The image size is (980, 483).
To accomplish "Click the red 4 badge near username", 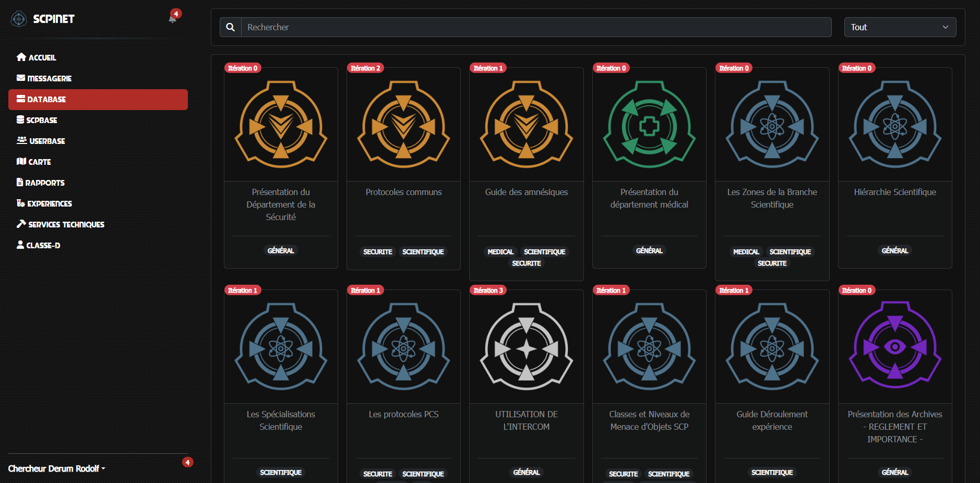I will pos(188,462).
